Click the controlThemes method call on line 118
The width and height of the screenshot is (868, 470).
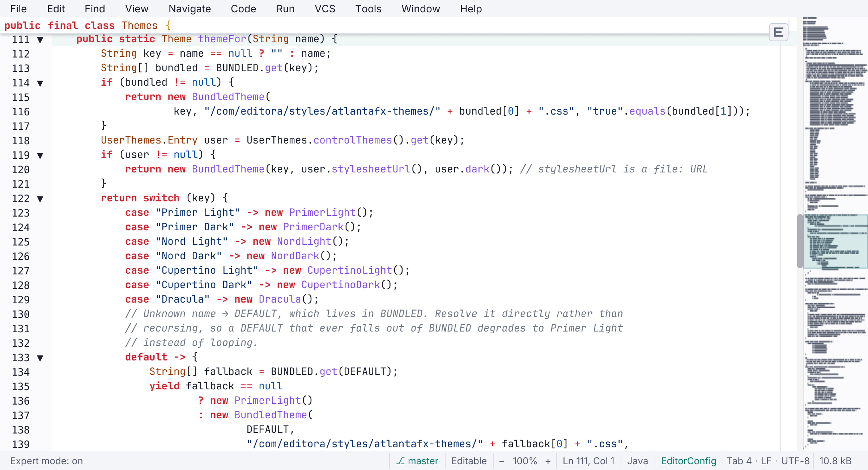(x=353, y=140)
